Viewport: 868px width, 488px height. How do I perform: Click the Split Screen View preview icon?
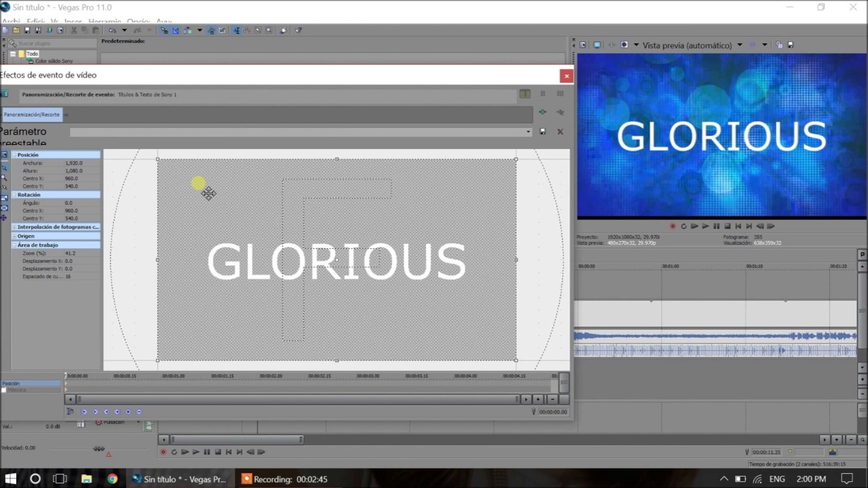[x=624, y=45]
